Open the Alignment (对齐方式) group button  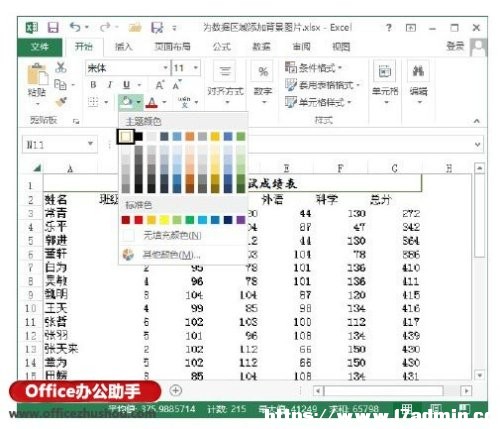coord(226,82)
